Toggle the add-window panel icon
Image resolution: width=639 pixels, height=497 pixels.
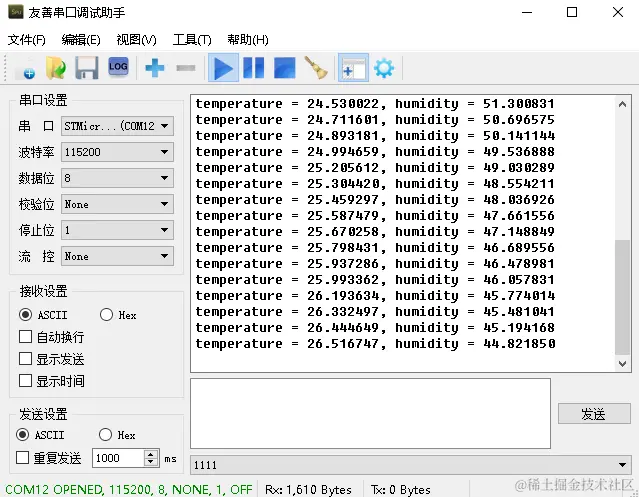[x=353, y=68]
